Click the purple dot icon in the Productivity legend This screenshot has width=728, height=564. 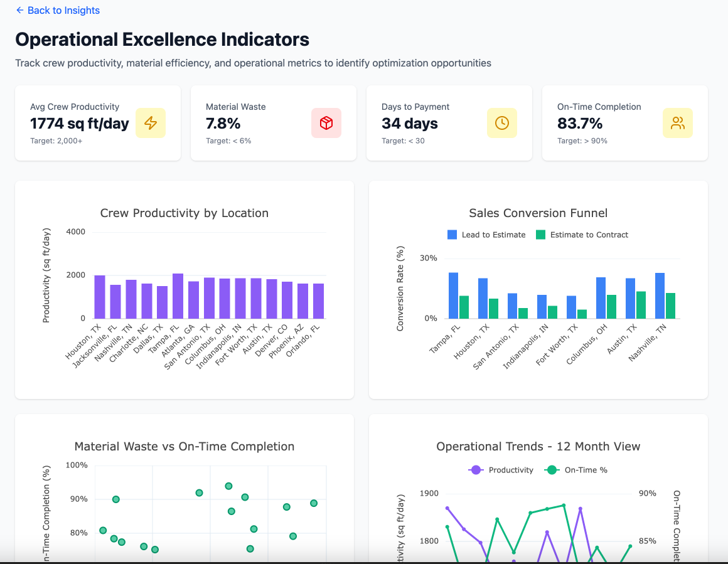(475, 469)
